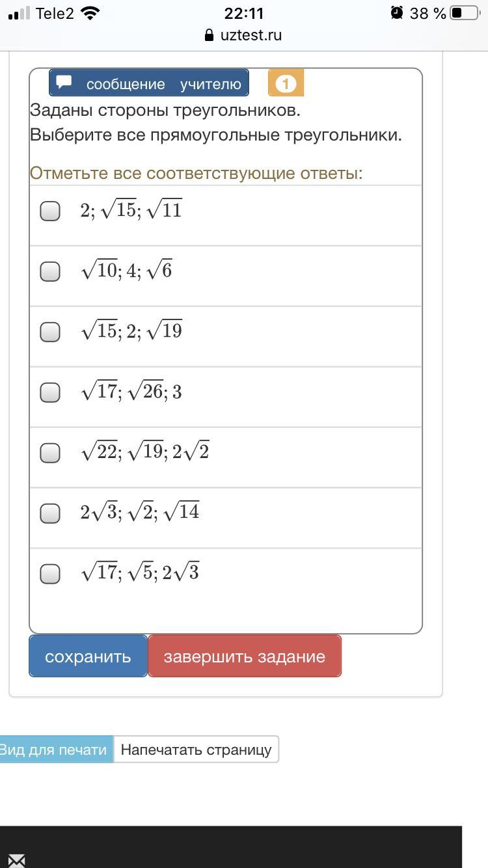Click the сохранить button
This screenshot has height=868, width=488.
(88, 656)
